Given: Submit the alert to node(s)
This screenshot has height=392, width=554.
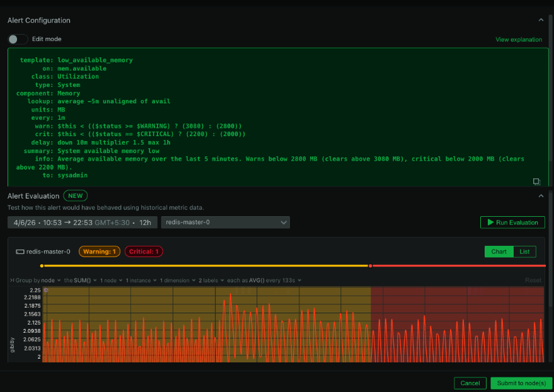Looking at the screenshot, I should pos(521,383).
